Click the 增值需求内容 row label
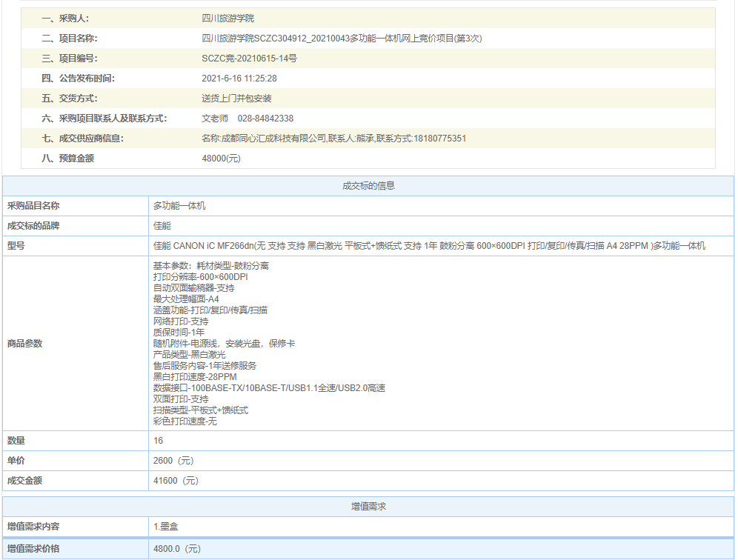The width and height of the screenshot is (738, 560). point(33,527)
